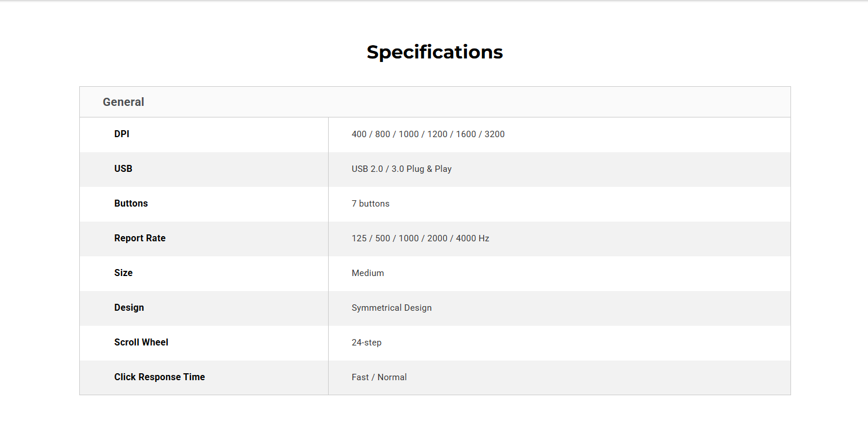Click the Click Response Time label
This screenshot has height=434, width=868.
(x=160, y=377)
